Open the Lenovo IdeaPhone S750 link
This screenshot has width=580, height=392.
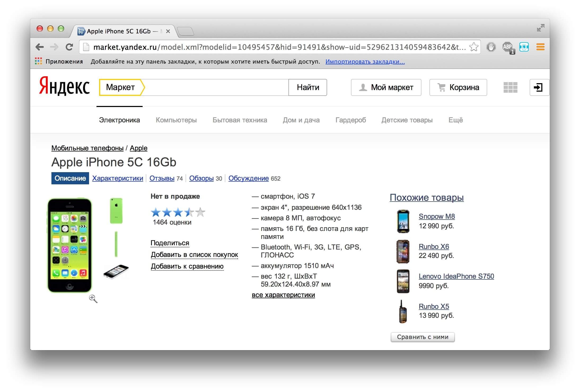click(x=456, y=276)
